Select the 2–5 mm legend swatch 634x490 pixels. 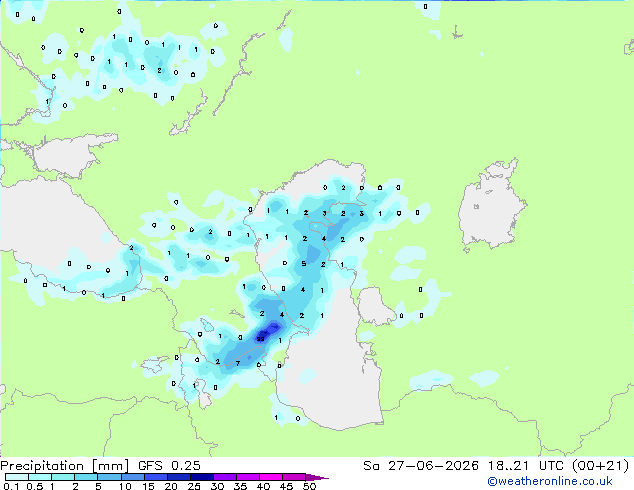[x=86, y=477]
